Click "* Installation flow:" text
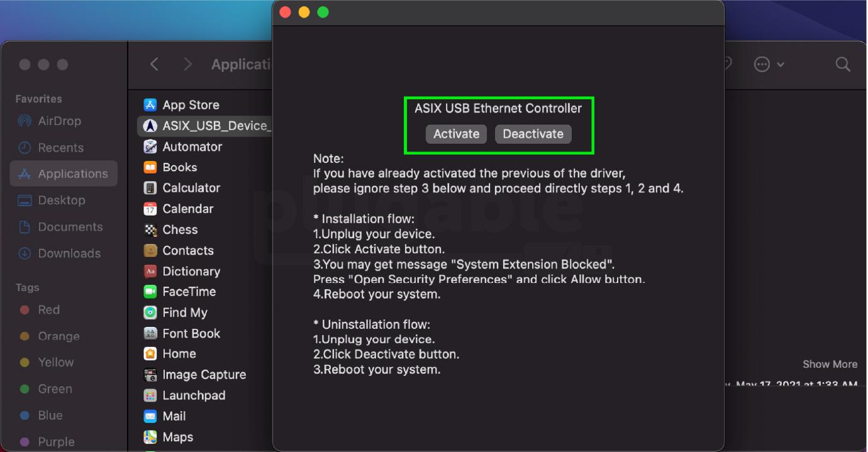The image size is (868, 452). [x=364, y=219]
